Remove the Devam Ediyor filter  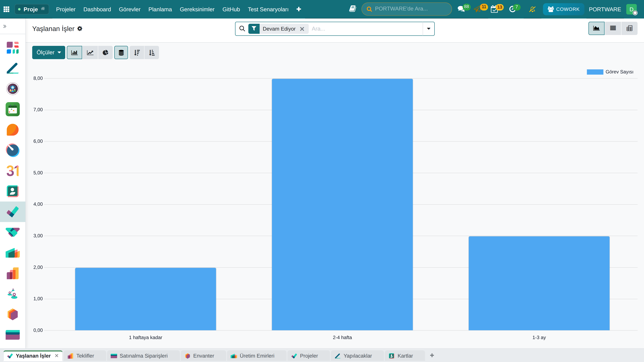[x=302, y=29]
